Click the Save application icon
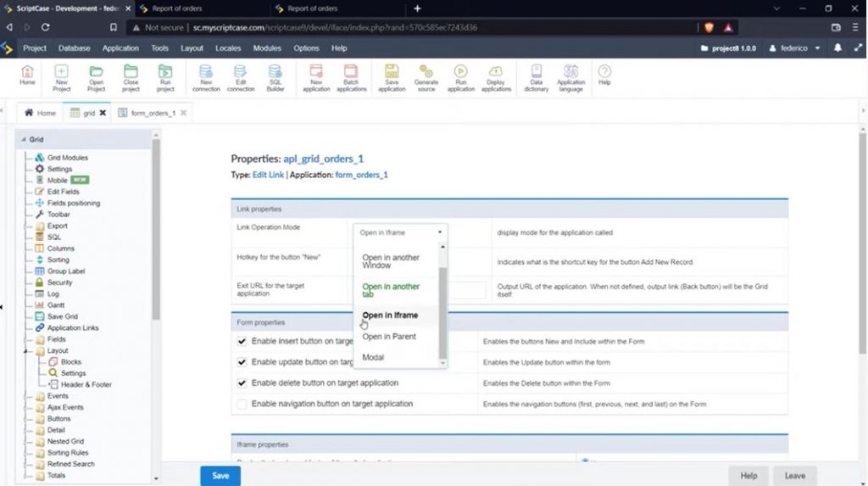Viewport: 868px width, 486px height. coord(391,77)
